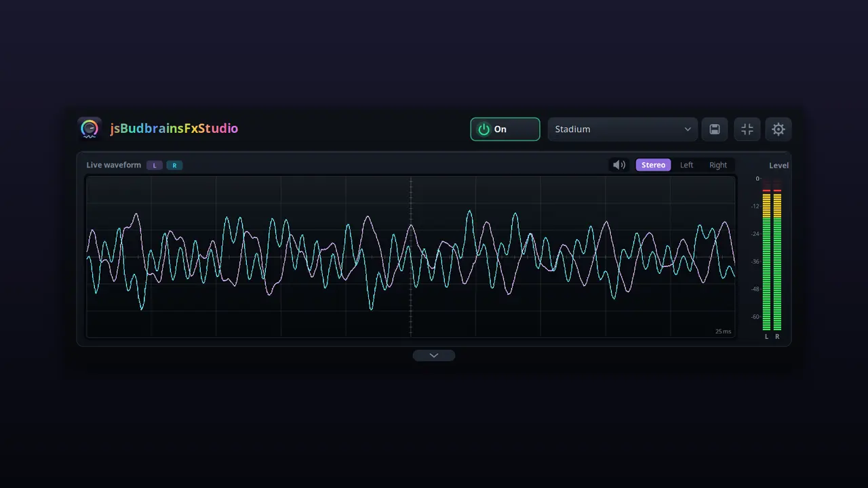Viewport: 868px width, 488px height.
Task: Toggle the L channel waveform badge
Action: point(155,165)
